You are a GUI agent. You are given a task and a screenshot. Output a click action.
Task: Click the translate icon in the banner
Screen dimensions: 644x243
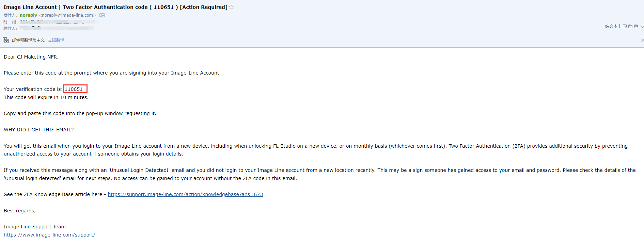point(6,40)
